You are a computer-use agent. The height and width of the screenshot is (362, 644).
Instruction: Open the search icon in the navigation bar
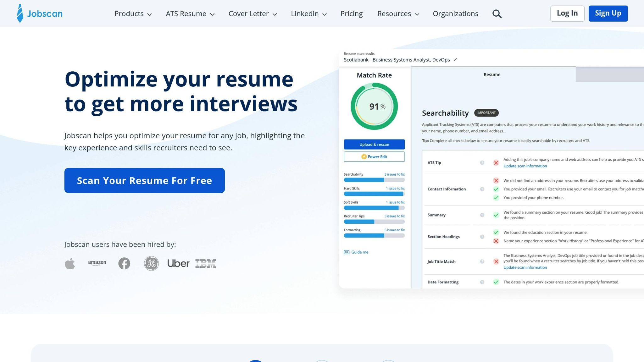pyautogui.click(x=497, y=14)
